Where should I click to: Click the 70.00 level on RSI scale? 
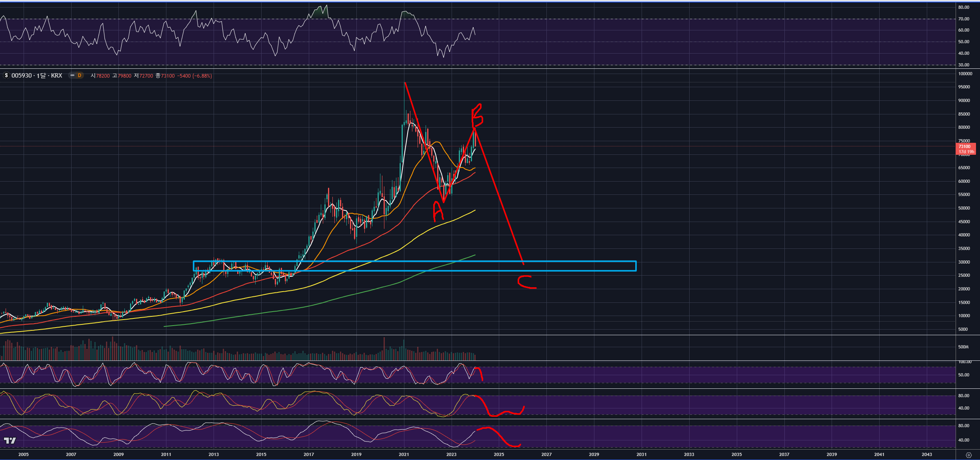(964, 19)
